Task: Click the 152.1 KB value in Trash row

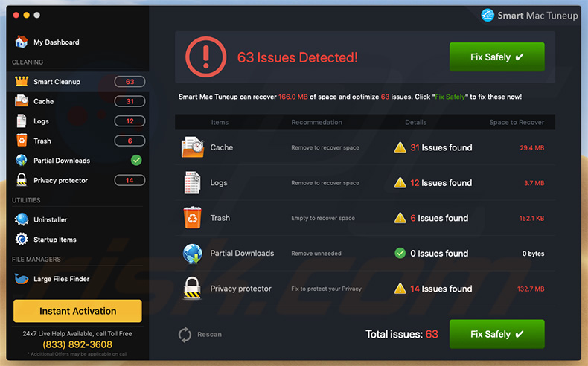Action: tap(531, 218)
